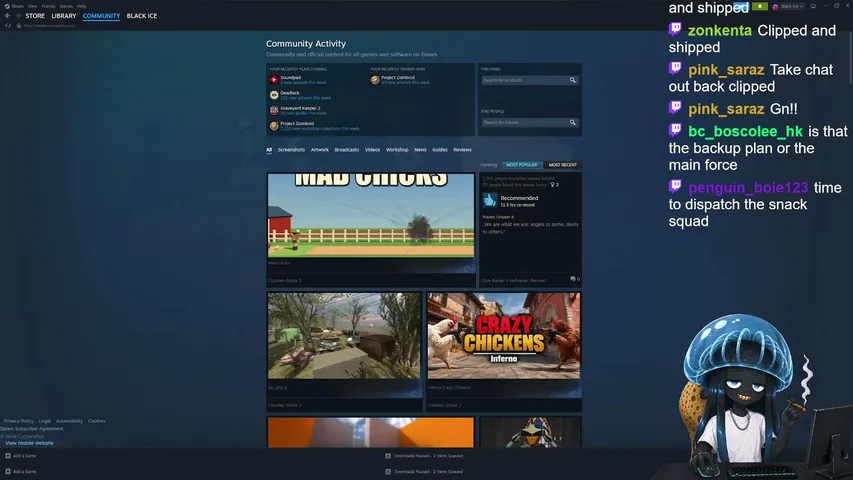Open Graveyard Keeper 2 game icon
Image resolution: width=853 pixels, height=480 pixels.
click(274, 110)
